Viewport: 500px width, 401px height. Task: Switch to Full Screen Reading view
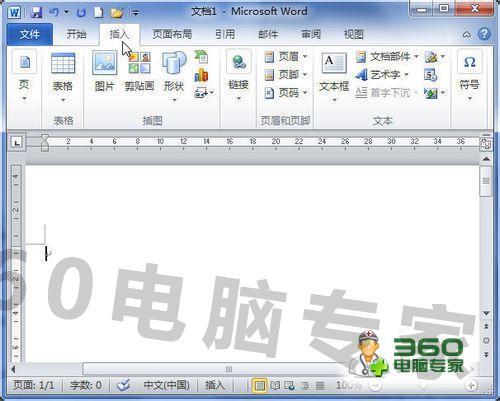point(275,386)
